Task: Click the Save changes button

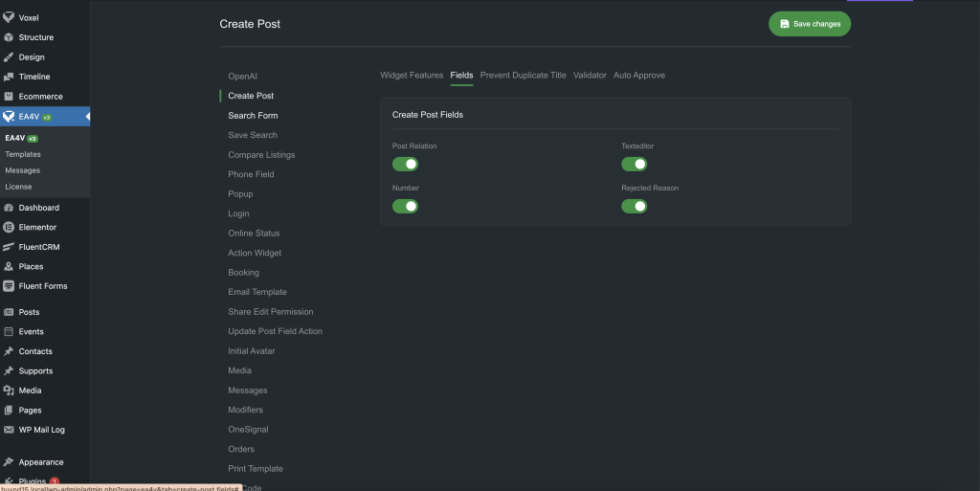Action: click(809, 24)
